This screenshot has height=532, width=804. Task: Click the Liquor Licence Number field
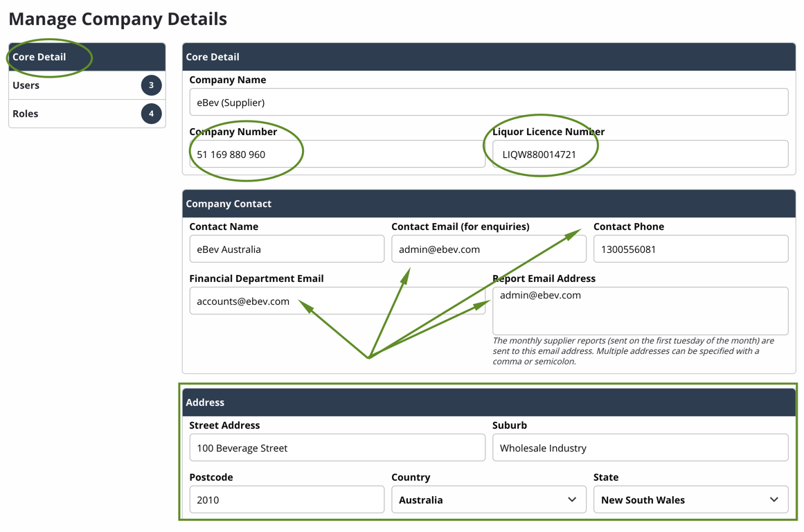[x=641, y=154]
